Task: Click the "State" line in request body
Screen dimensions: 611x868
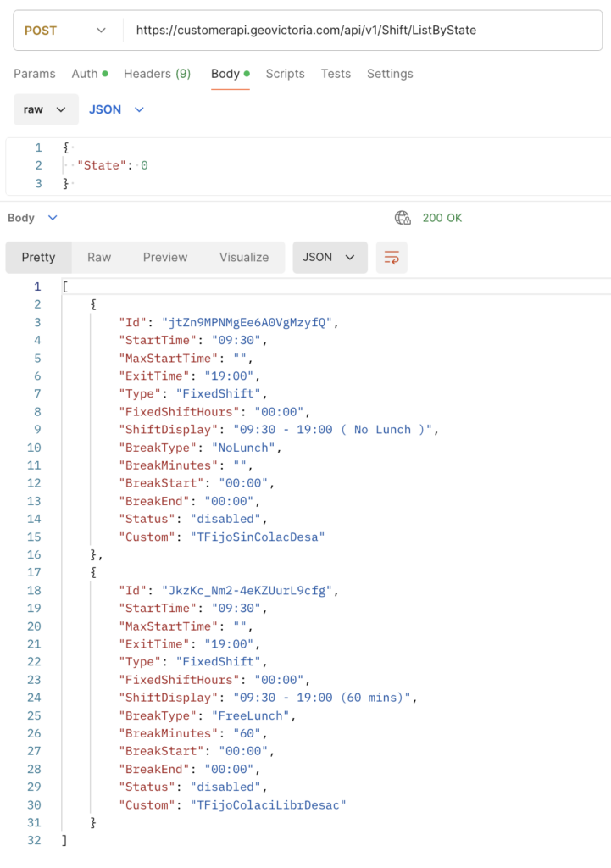Action: pos(112,165)
